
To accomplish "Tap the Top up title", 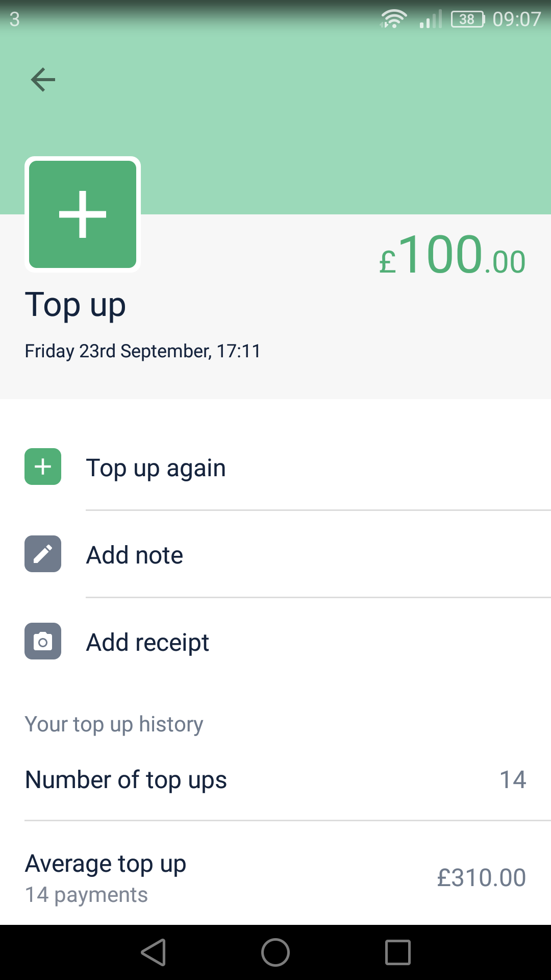I will [x=76, y=306].
